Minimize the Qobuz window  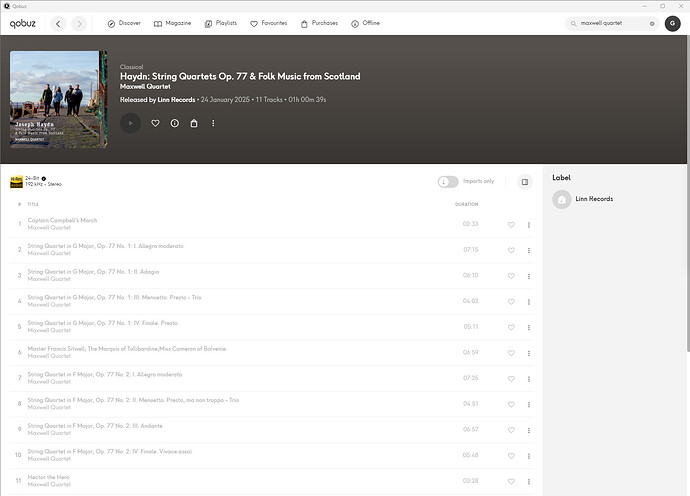[x=644, y=6]
